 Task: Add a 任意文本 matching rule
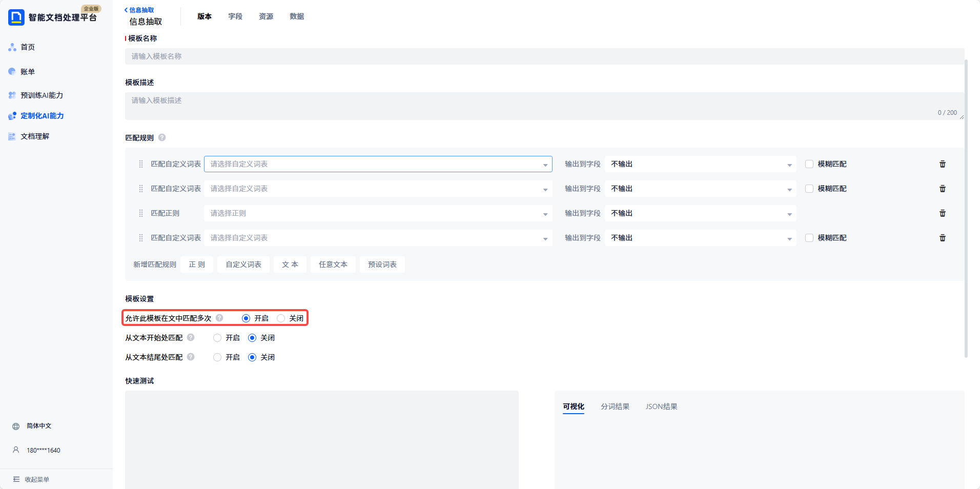tap(333, 264)
